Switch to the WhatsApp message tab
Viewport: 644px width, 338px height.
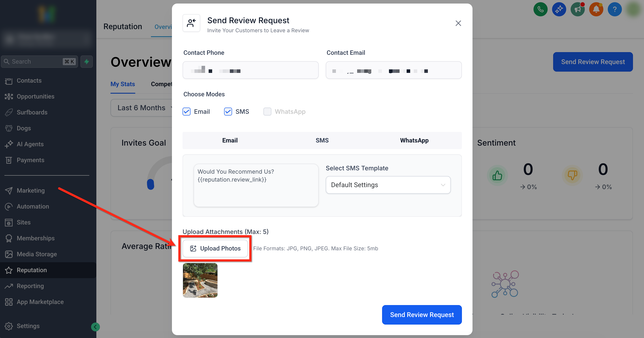coord(414,141)
